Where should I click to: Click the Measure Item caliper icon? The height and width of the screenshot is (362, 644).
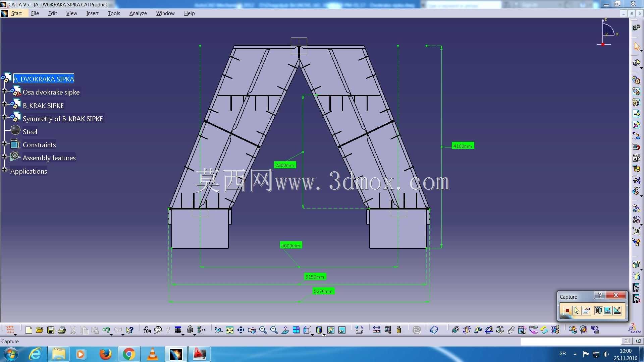pos(388,330)
